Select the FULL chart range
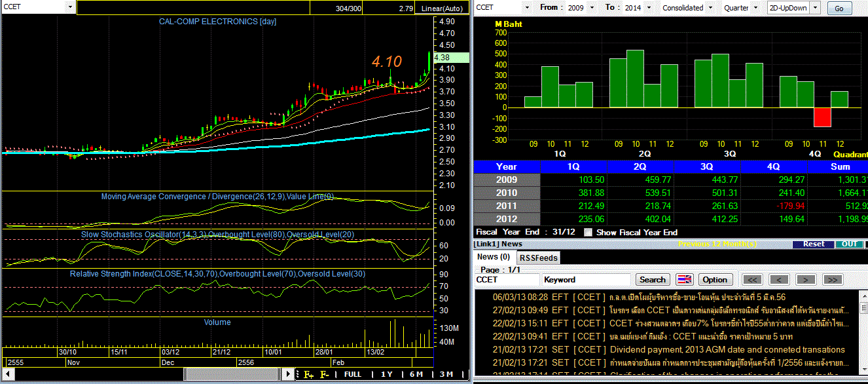Image resolution: width=868 pixels, height=384 pixels. (352, 374)
